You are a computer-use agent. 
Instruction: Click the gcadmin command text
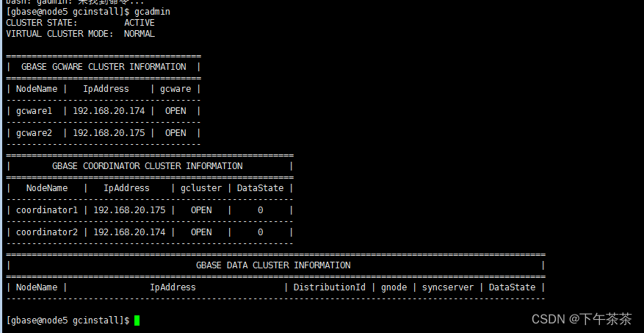point(152,12)
